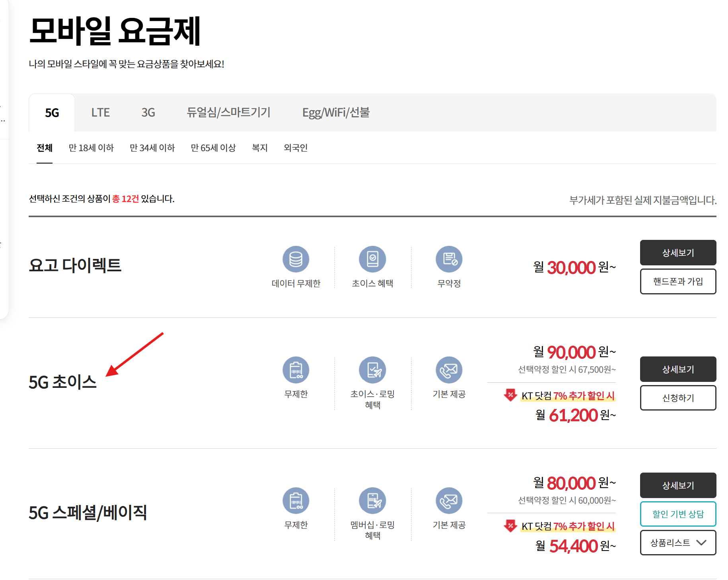This screenshot has width=728, height=580.
Task: Filter plans by 외국인
Action: 296,148
